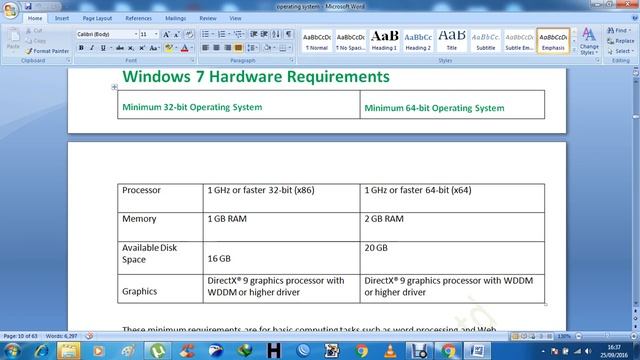Apply strikethrough formatting
The width and height of the screenshot is (640, 360).
tap(120, 48)
